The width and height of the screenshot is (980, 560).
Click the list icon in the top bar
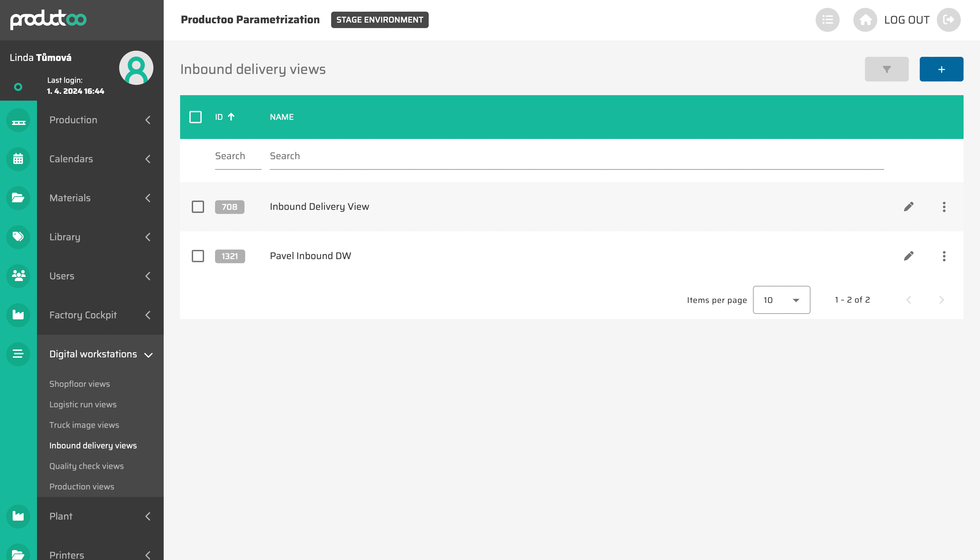tap(827, 20)
